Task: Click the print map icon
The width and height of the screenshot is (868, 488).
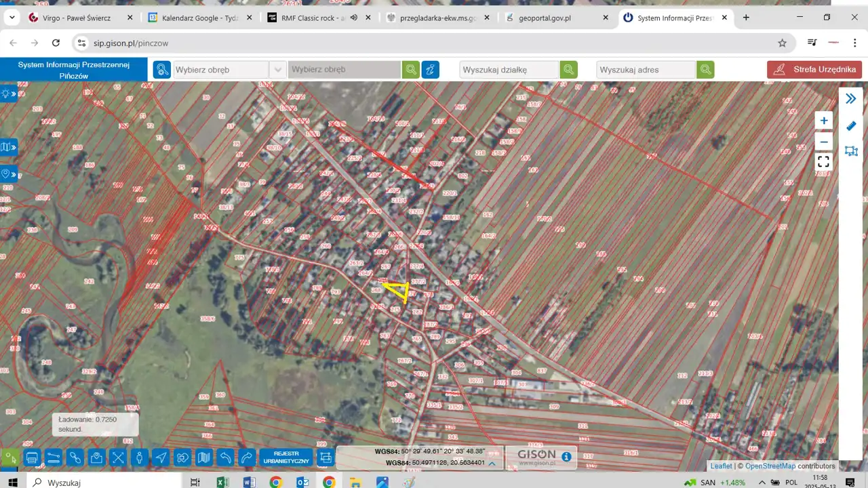Action: (x=31, y=457)
